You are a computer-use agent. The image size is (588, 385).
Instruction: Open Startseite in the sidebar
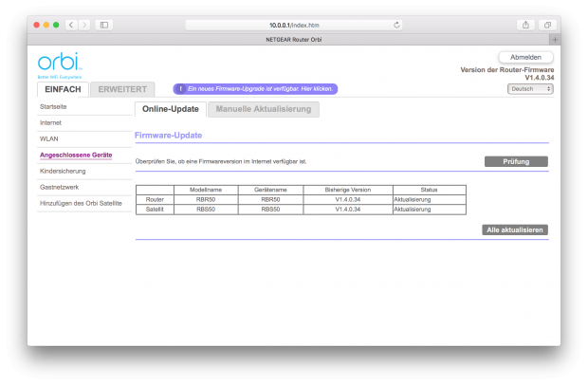pyautogui.click(x=53, y=107)
